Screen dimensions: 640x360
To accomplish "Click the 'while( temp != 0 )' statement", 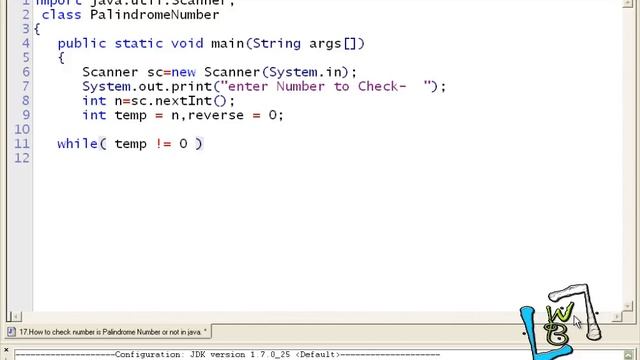I will point(130,144).
